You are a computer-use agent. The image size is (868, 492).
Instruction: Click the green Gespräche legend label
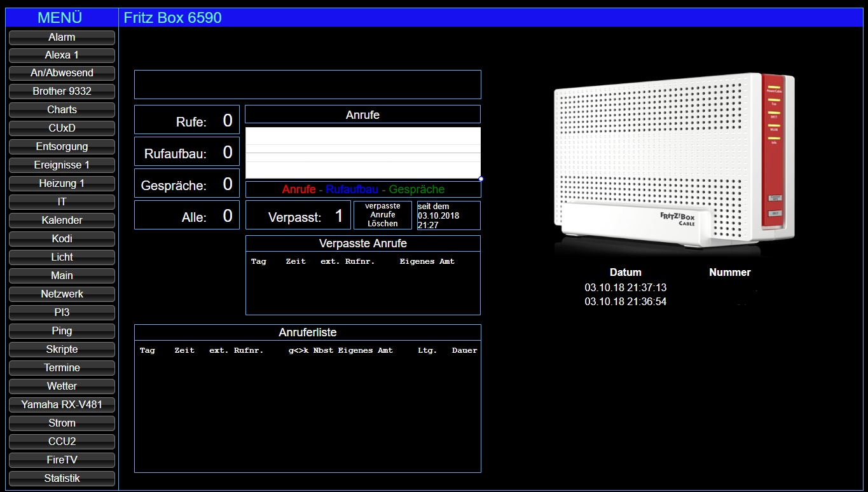pyautogui.click(x=417, y=189)
